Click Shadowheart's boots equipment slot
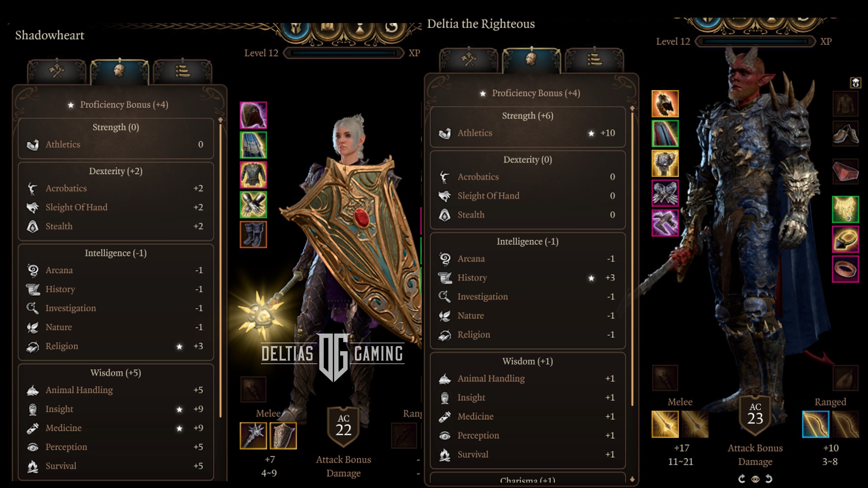Viewport: 868px width, 488px height. point(253,235)
